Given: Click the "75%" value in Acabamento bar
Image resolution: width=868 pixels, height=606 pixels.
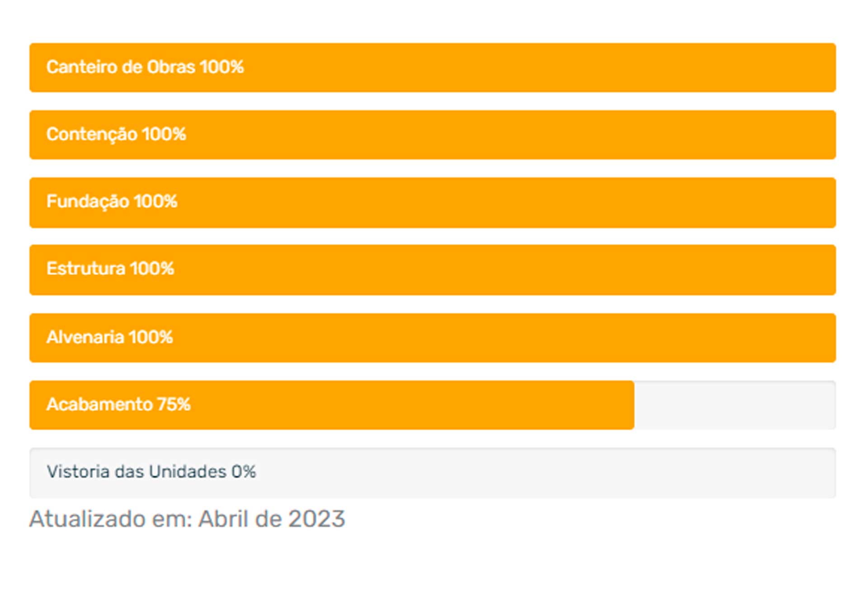Looking at the screenshot, I should pos(174,404).
